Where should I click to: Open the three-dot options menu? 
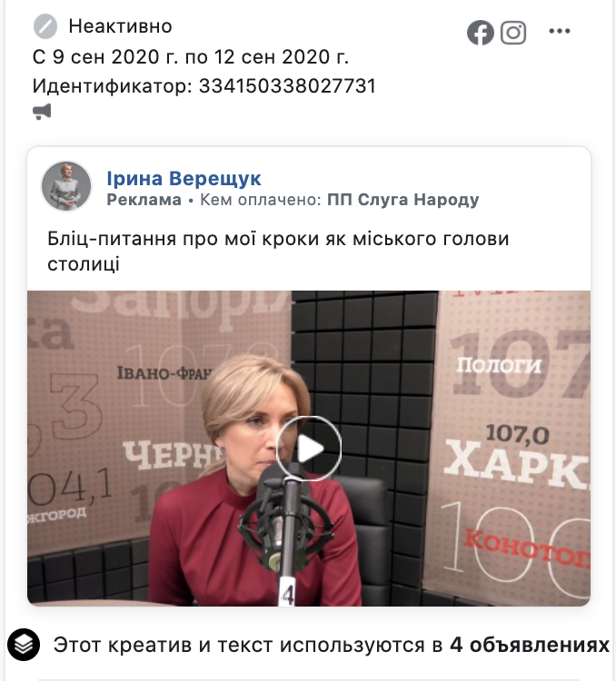pos(560,31)
